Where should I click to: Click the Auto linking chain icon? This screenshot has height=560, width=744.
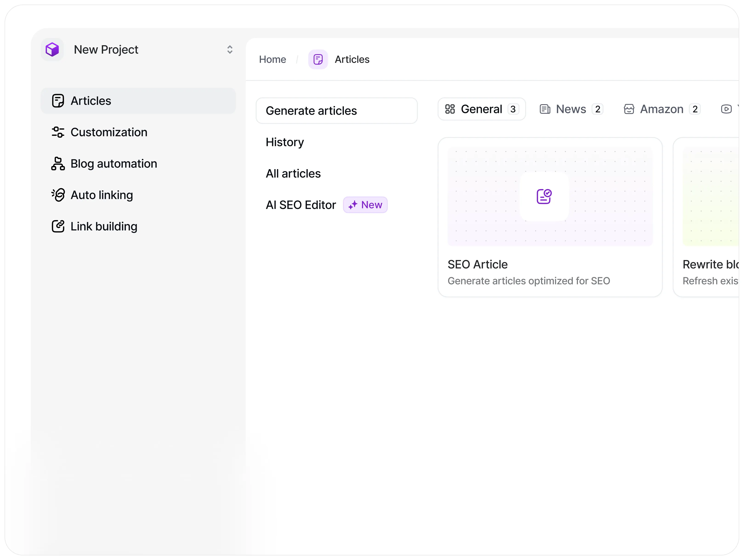(x=58, y=195)
